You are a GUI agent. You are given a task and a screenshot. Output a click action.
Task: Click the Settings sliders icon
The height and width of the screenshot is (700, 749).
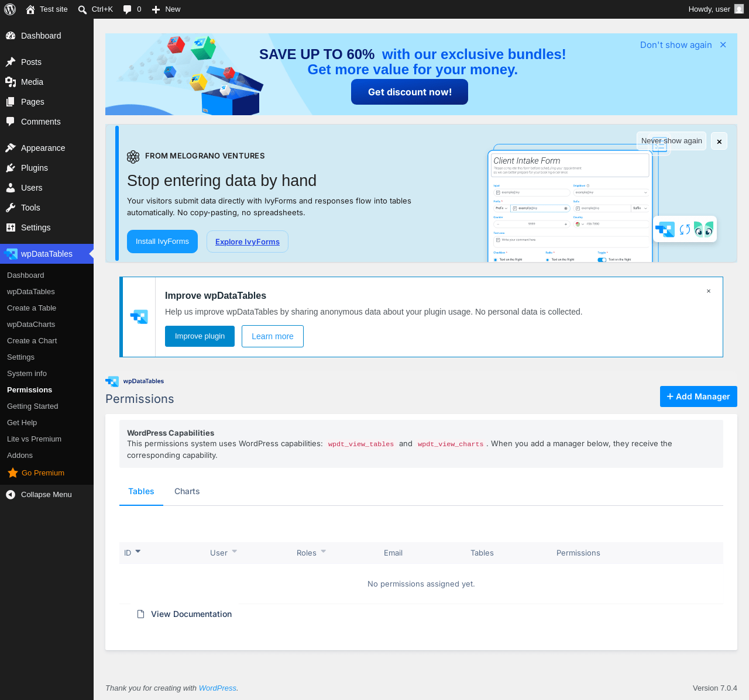11,227
